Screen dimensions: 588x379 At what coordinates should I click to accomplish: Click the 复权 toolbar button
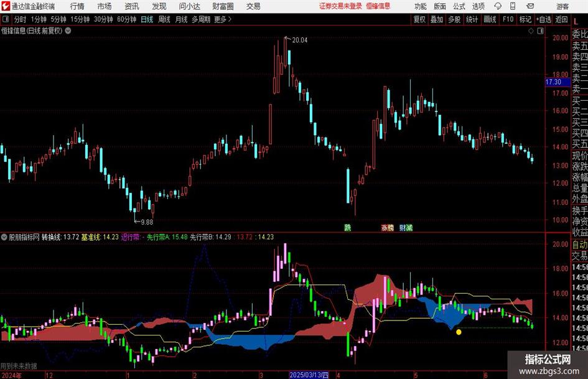coord(419,19)
